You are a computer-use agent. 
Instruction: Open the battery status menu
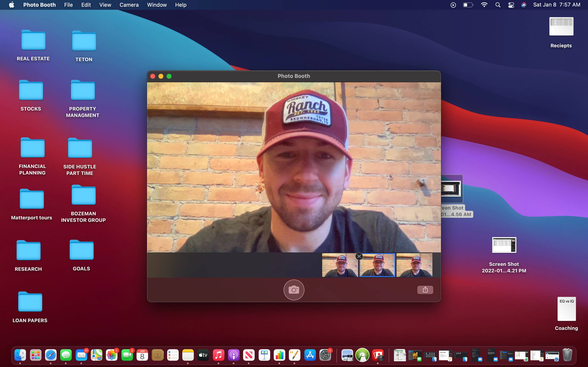pos(468,5)
